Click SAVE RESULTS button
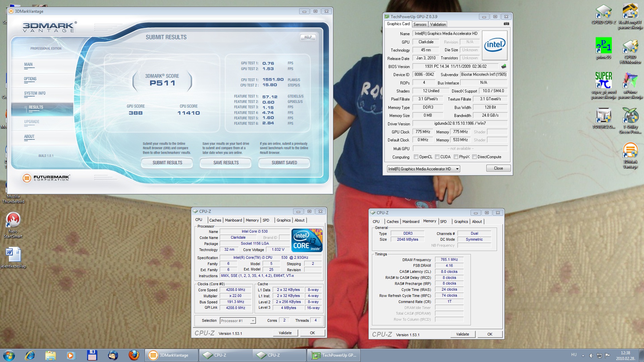Screen dimensions: 644x362 click(x=226, y=163)
